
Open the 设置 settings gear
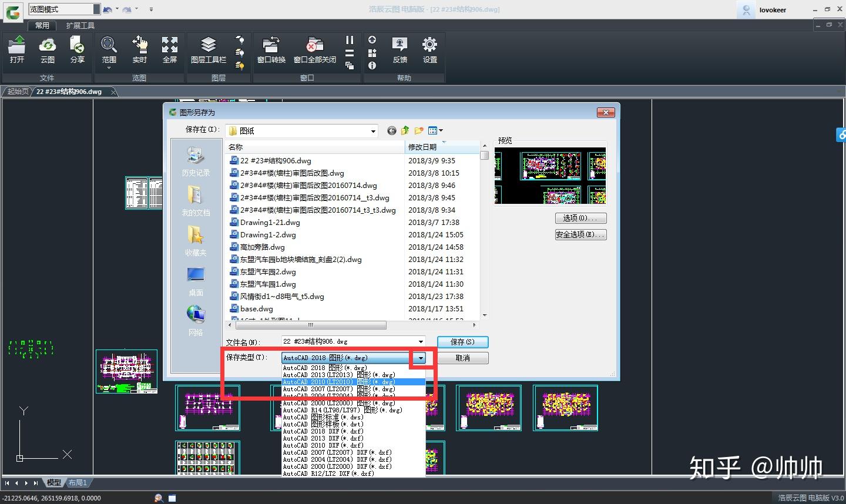(430, 49)
